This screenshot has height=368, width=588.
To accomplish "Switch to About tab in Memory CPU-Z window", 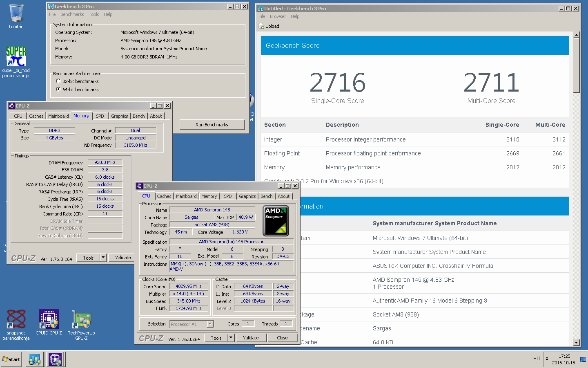I will pyautogui.click(x=156, y=116).
